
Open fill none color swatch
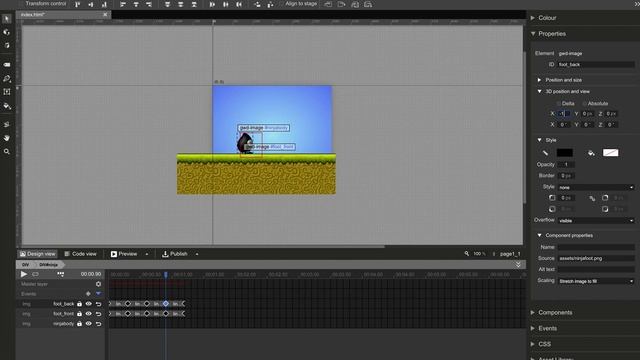click(x=611, y=153)
